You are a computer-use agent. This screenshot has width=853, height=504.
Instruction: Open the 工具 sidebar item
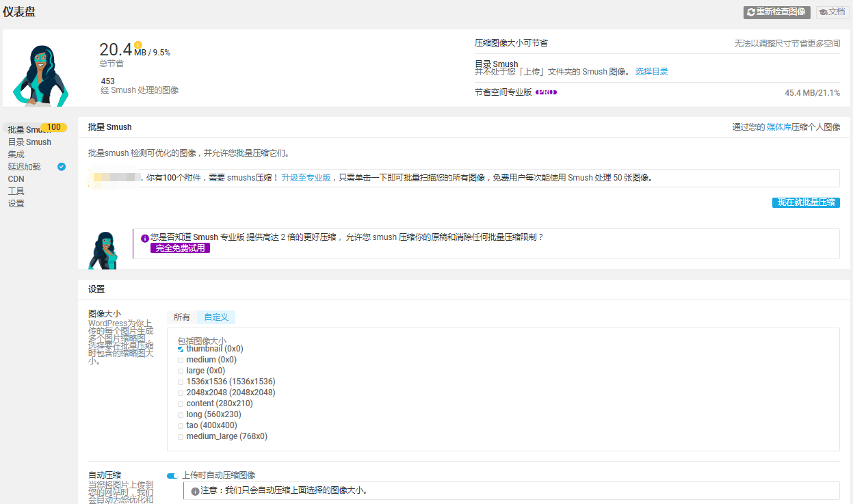[16, 191]
